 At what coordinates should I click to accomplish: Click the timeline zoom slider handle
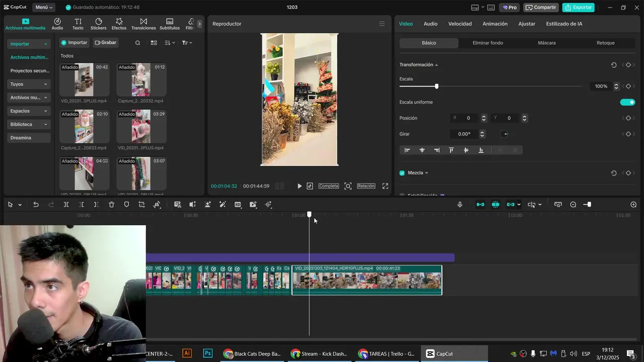pos(589,205)
